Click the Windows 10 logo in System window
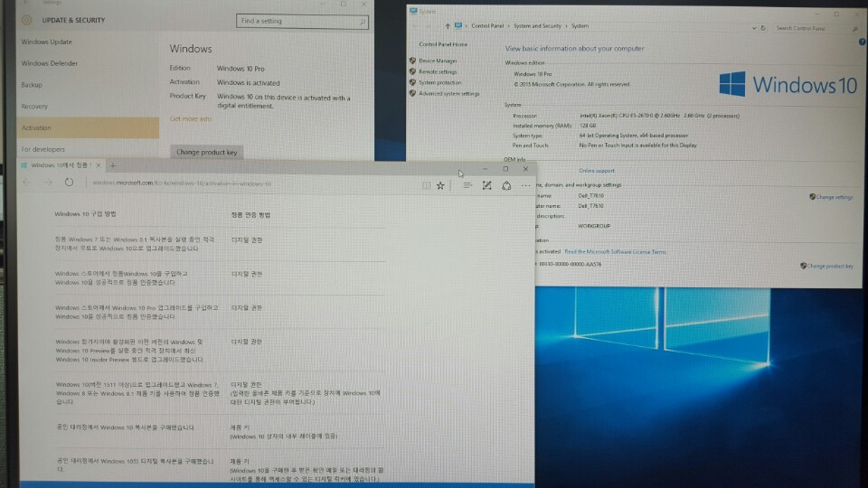This screenshot has width=868, height=488. point(788,85)
